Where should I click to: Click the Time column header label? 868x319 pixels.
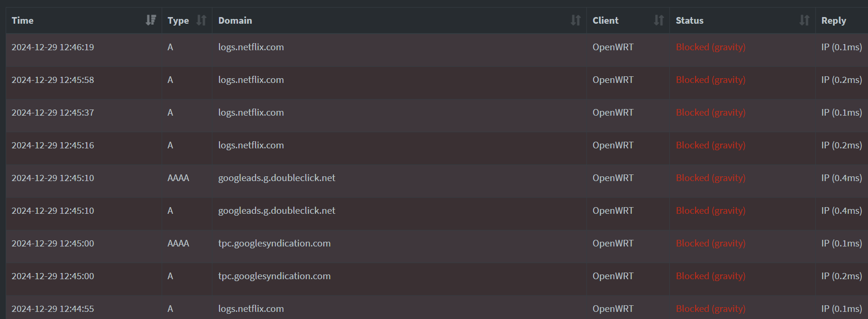pyautogui.click(x=23, y=20)
